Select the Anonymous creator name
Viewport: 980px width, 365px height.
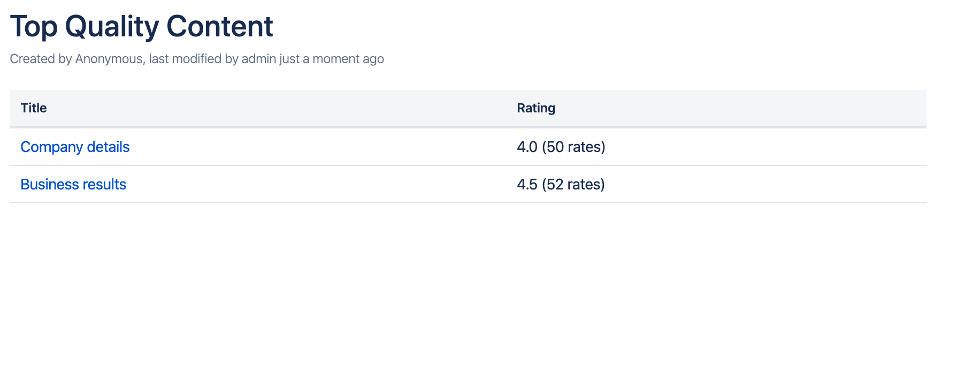(110, 59)
